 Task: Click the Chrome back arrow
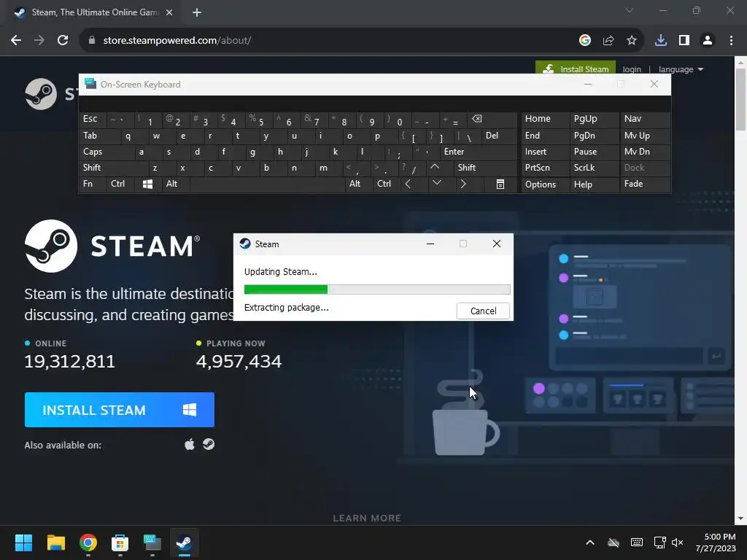point(16,41)
